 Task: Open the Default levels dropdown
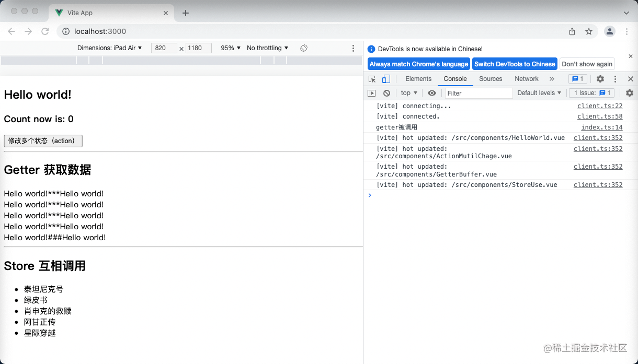[539, 93]
